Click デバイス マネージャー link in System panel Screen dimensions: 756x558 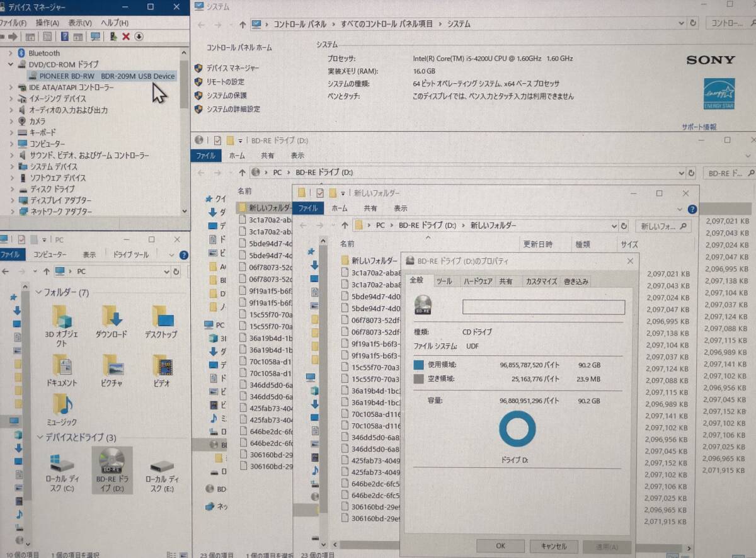coord(232,68)
